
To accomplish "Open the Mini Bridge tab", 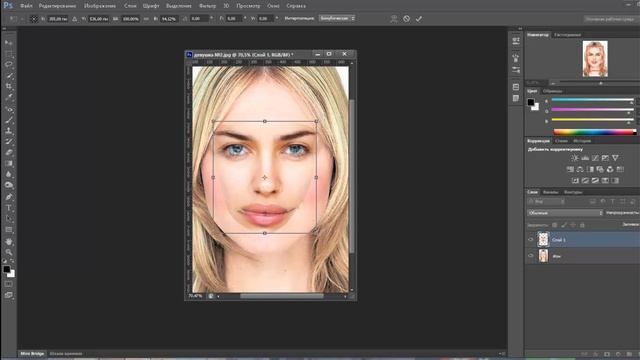I will point(32,353).
